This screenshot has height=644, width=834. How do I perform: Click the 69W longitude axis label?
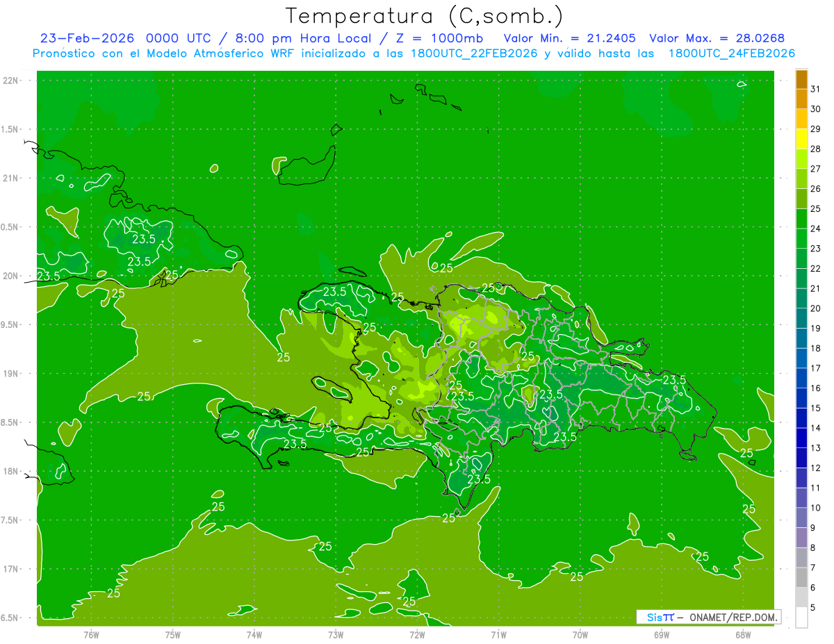coord(662,634)
